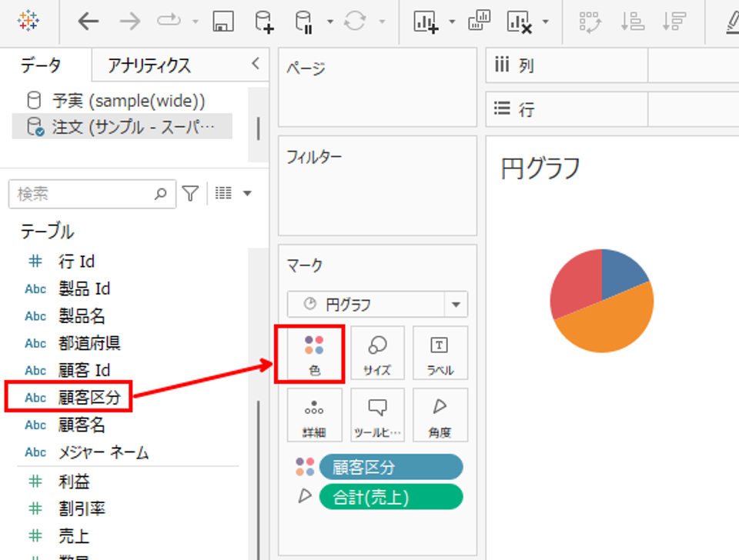Switch to the アナリティクス tab

click(149, 65)
